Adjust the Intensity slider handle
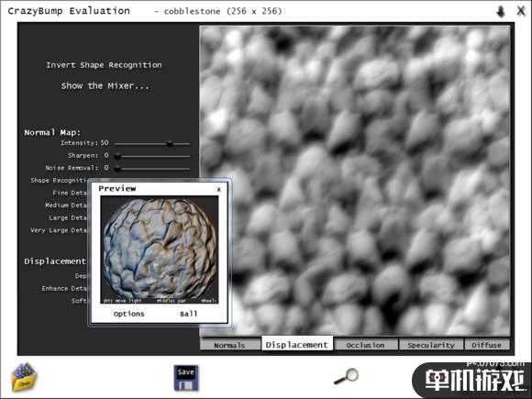 click(170, 144)
